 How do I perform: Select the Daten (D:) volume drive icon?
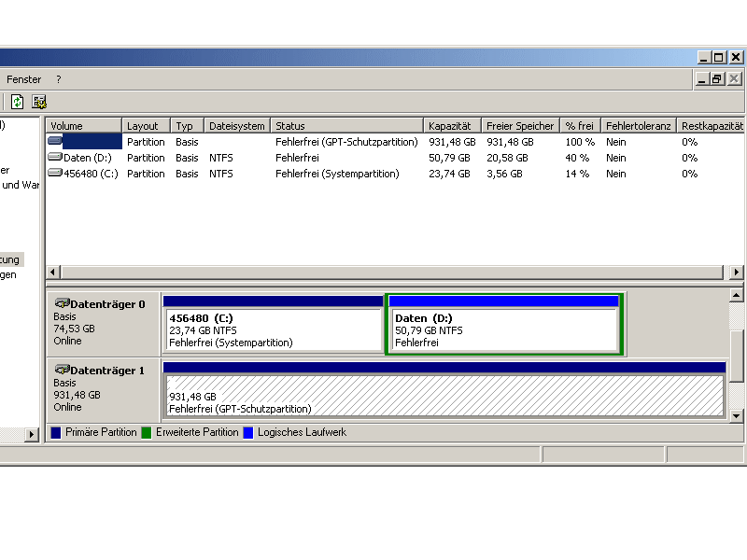(55, 157)
